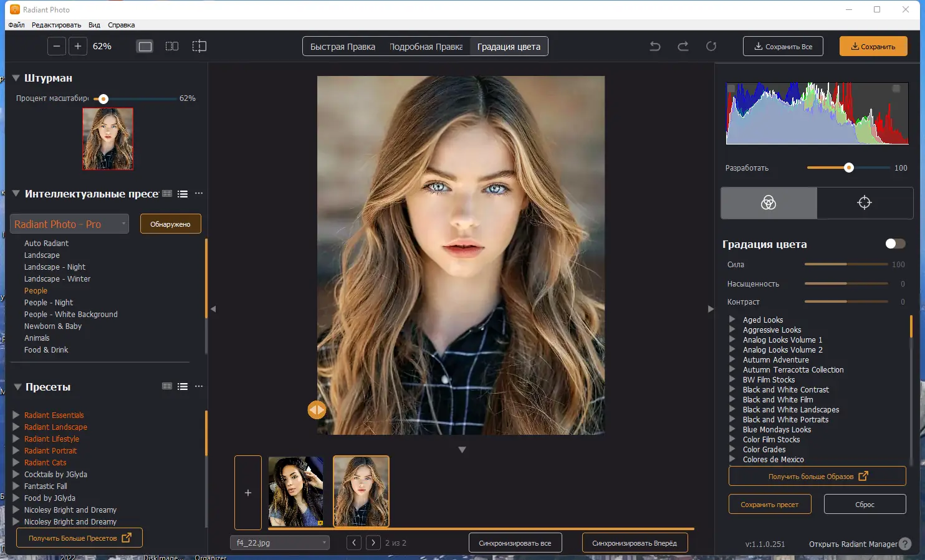Switch to the Быстрая Правка tab

tap(342, 47)
